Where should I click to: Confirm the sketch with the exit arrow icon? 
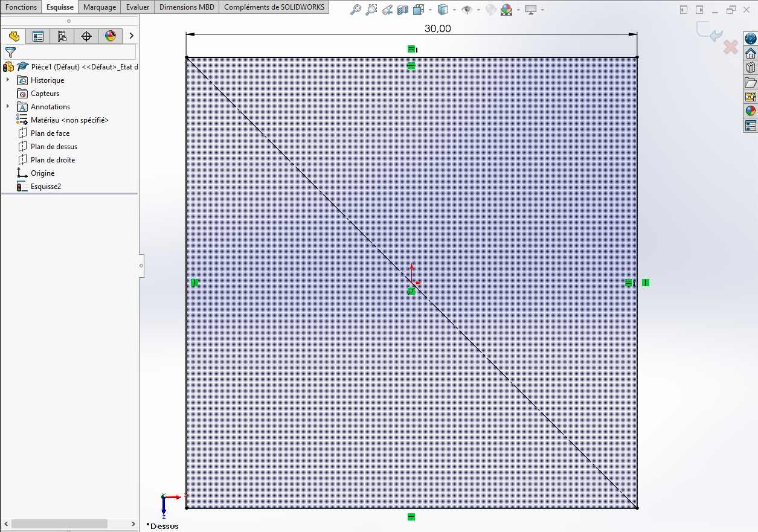coord(709,32)
